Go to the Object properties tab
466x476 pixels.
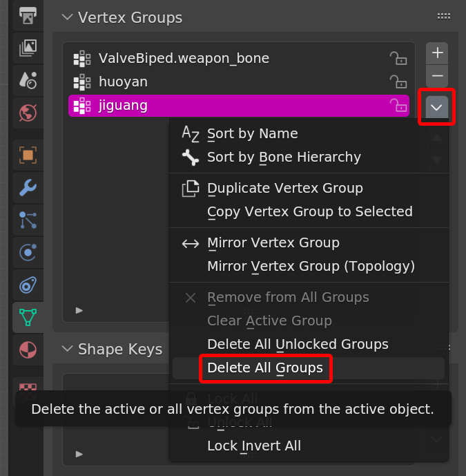tap(28, 155)
